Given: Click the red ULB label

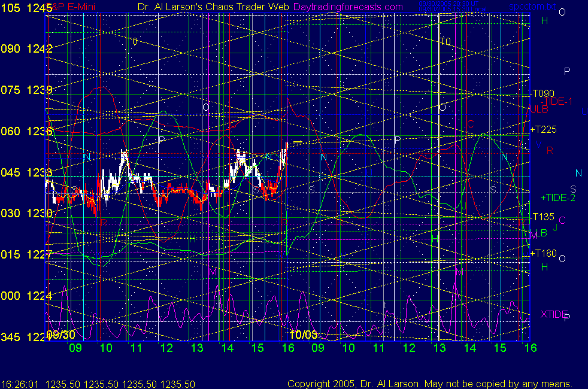Looking at the screenshot, I should [x=539, y=109].
